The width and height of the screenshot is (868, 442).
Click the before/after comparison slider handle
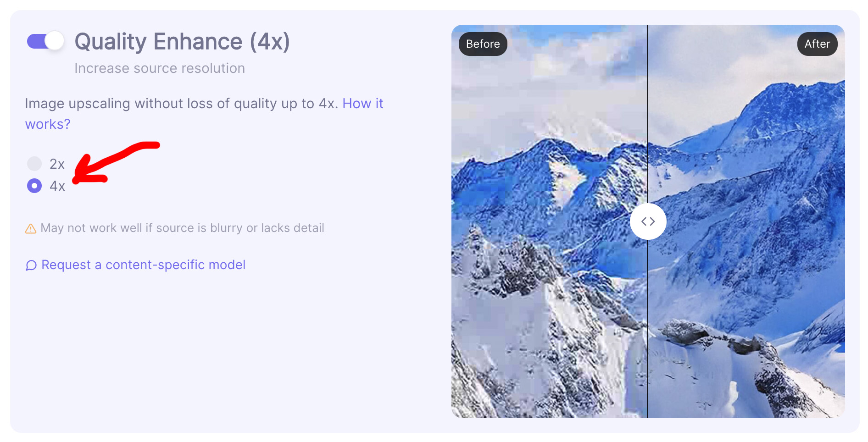point(648,221)
